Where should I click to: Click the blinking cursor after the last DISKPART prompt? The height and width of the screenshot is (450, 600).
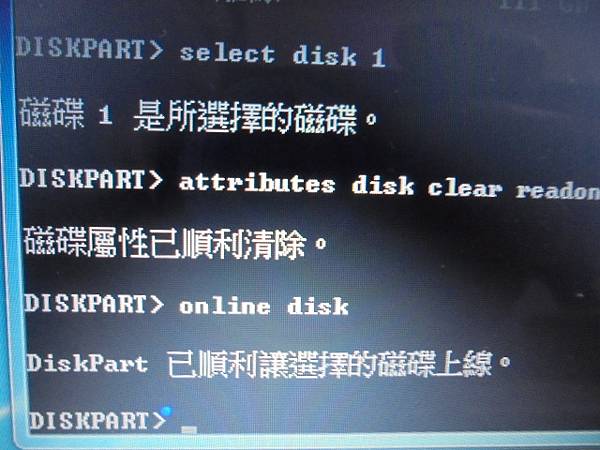(x=189, y=430)
